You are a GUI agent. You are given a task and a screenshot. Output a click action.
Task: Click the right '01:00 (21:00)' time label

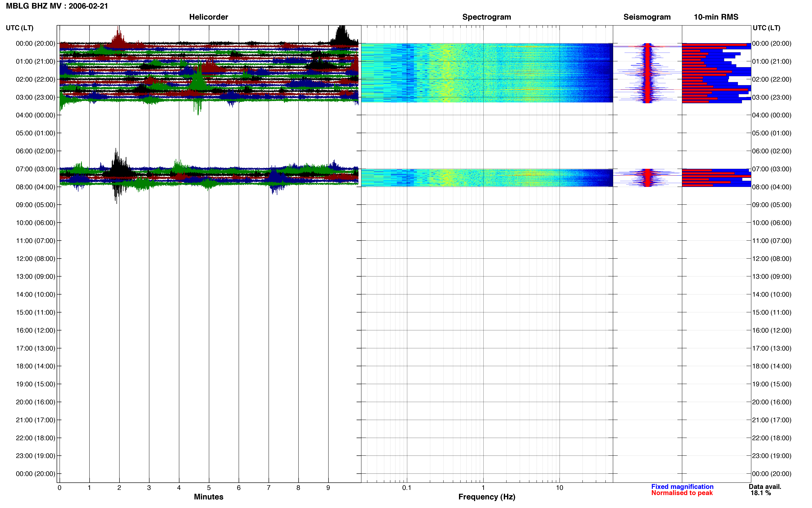click(x=772, y=61)
